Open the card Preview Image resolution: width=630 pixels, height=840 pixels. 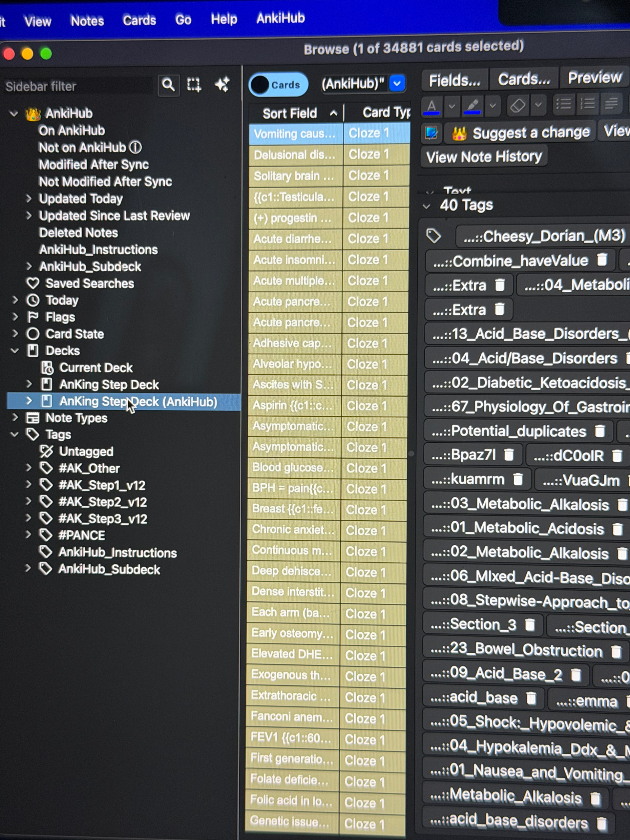[595, 77]
